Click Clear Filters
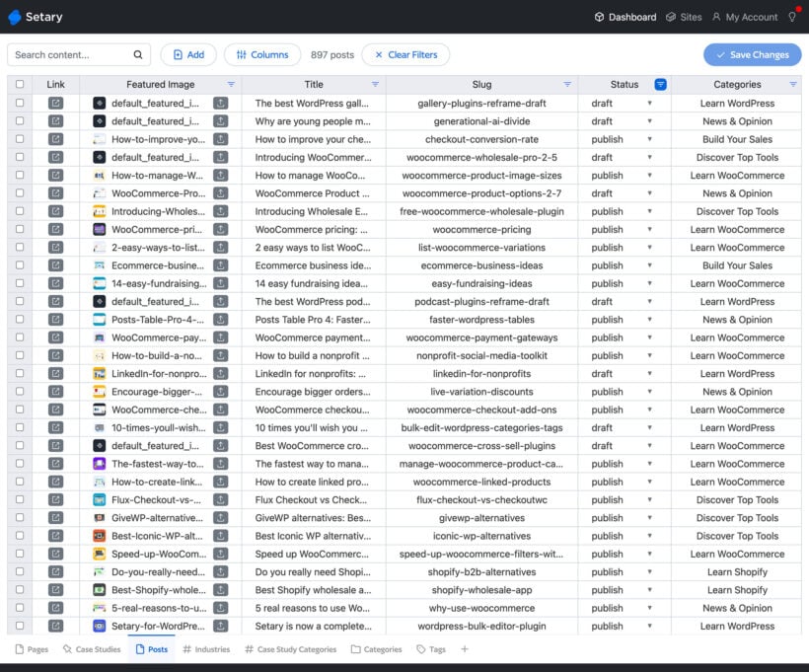The width and height of the screenshot is (809, 672). [x=406, y=54]
